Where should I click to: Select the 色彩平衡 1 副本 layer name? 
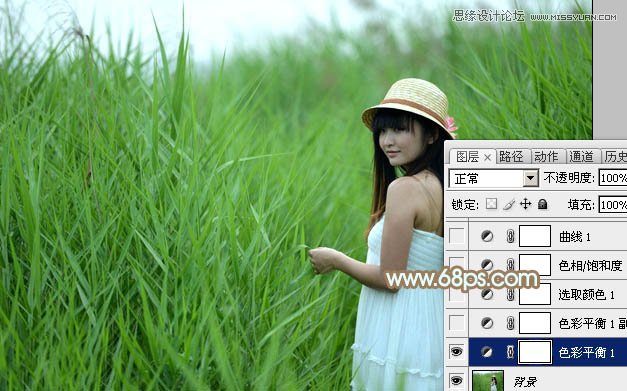click(593, 323)
